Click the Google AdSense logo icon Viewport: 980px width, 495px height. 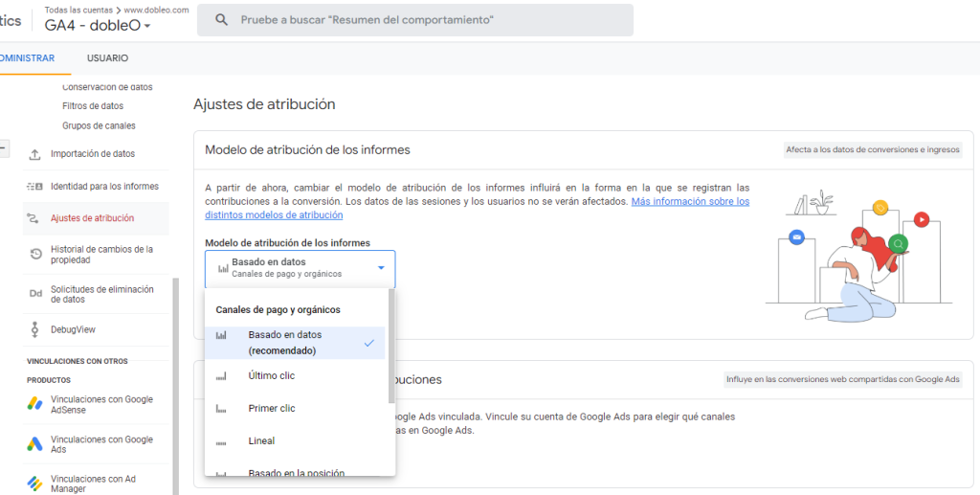click(35, 404)
